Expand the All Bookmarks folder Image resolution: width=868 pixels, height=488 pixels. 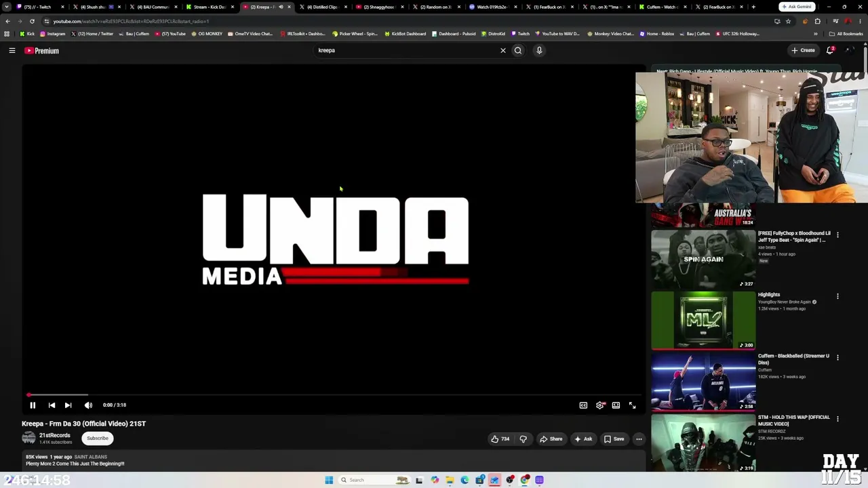[846, 34]
